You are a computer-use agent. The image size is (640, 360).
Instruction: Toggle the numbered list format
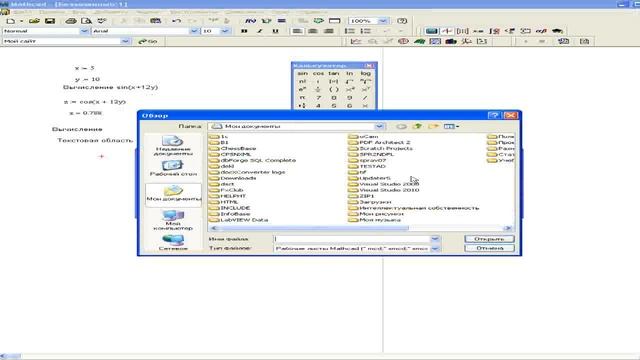(365, 31)
